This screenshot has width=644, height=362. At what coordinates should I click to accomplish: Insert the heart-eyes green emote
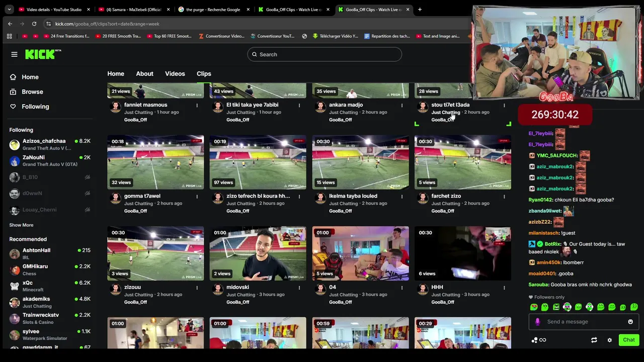[x=534, y=307]
